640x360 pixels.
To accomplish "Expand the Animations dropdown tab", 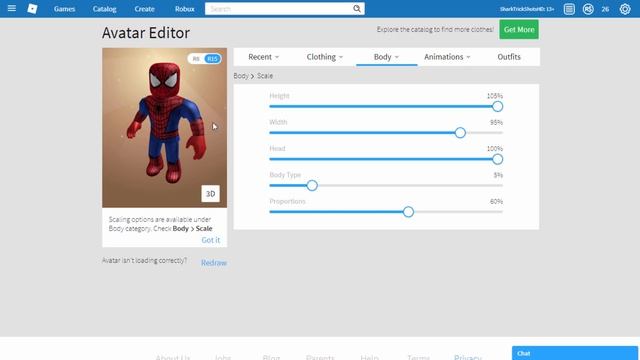I will [x=447, y=57].
